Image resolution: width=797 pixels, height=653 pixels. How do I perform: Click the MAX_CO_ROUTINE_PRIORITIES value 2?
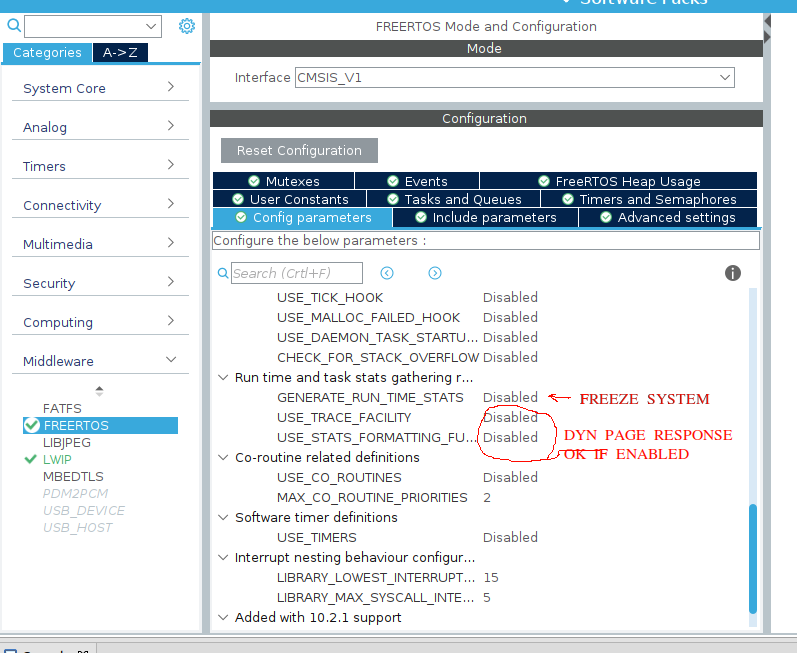click(487, 497)
